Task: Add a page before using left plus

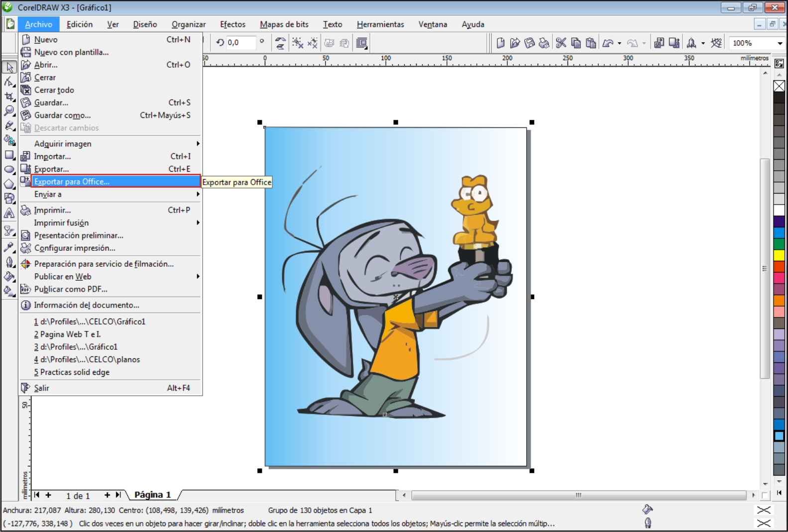Action: click(48, 495)
